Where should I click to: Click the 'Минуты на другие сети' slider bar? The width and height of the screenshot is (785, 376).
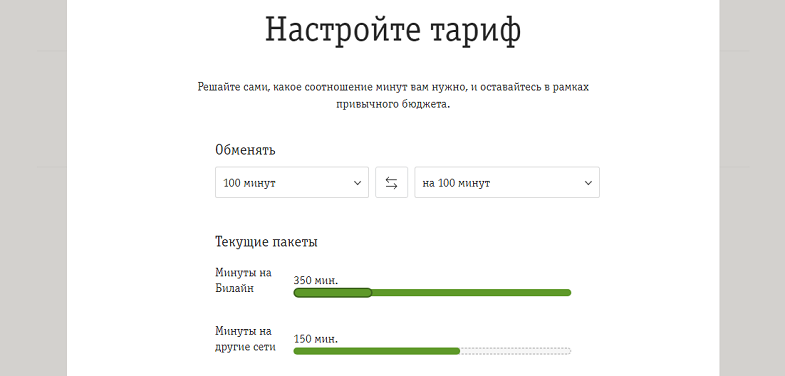(x=432, y=351)
